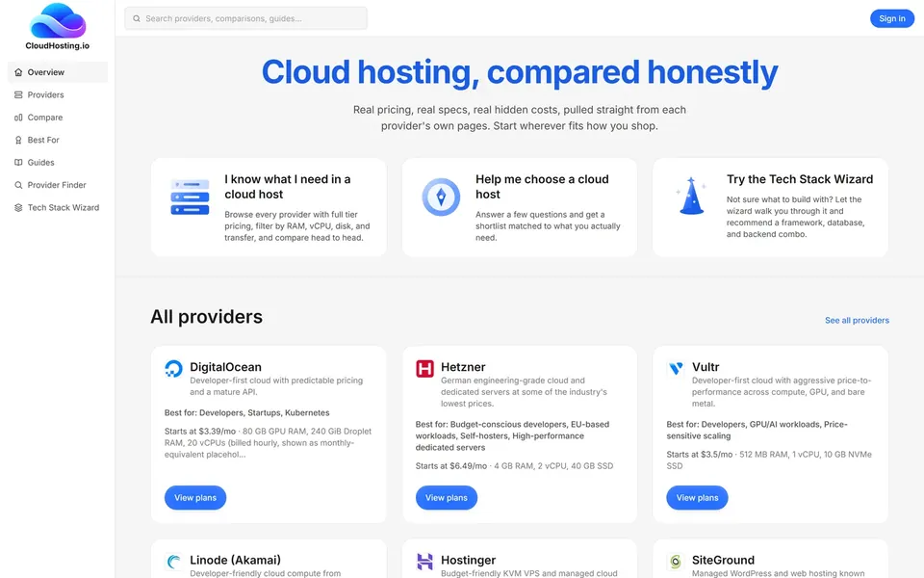Open the Guides page
The width and height of the screenshot is (924, 578).
[x=58, y=162]
